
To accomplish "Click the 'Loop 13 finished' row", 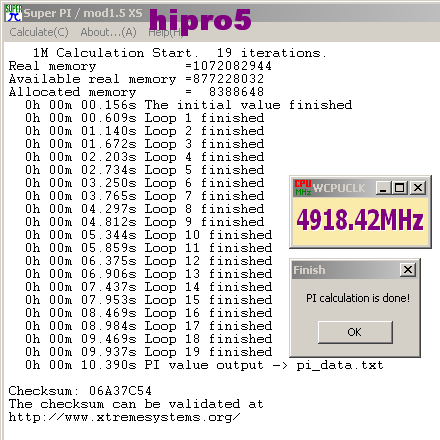I will 149,274.
